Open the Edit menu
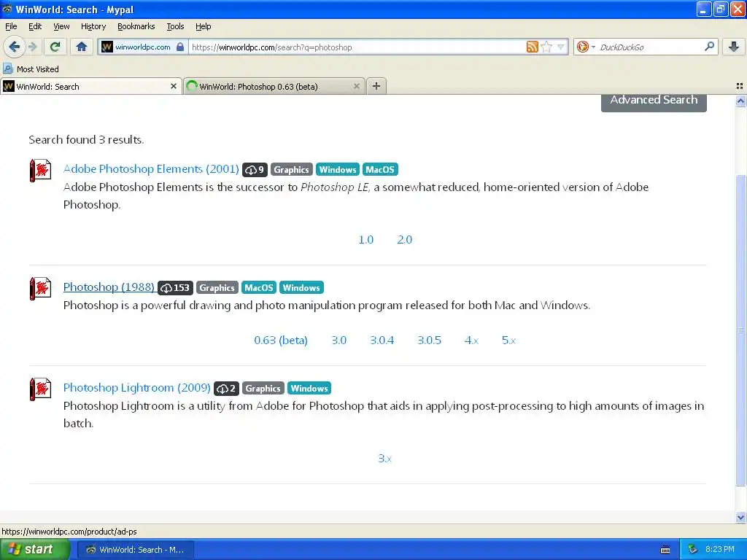747x560 pixels. coord(35,26)
